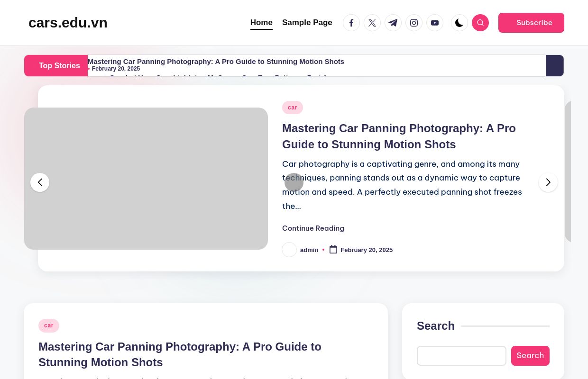Open the featured slider image placeholder

(146, 179)
